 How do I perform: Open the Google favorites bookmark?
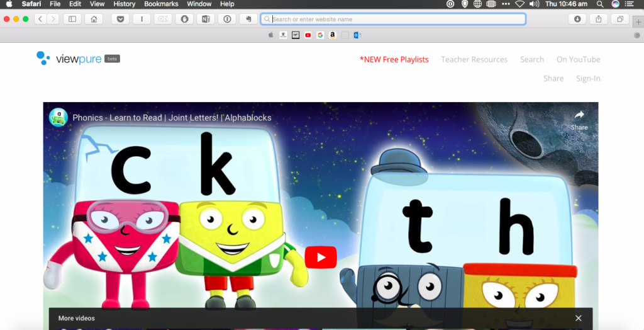[320, 35]
